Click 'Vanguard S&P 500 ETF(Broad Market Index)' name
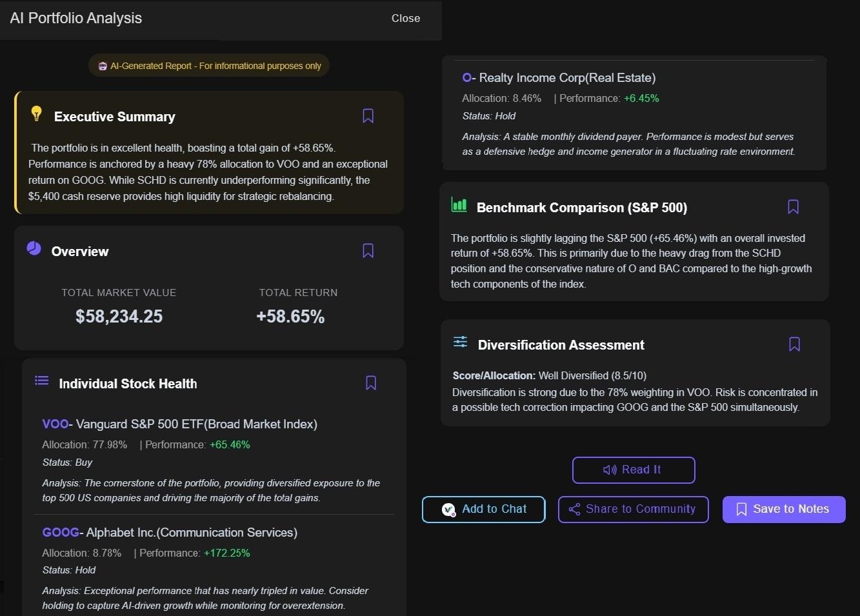Image resolution: width=860 pixels, height=616 pixels. [x=197, y=424]
